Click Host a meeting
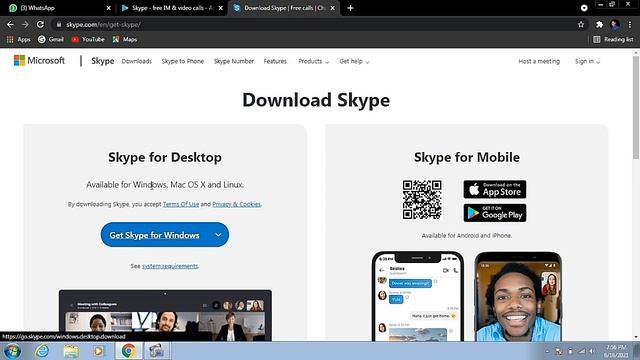This screenshot has height=360, width=640. pyautogui.click(x=539, y=61)
